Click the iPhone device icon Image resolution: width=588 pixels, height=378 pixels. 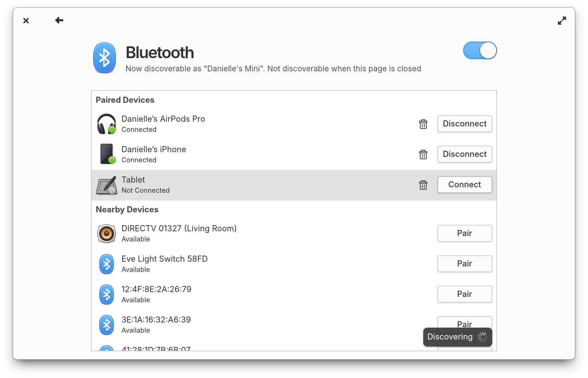108,154
